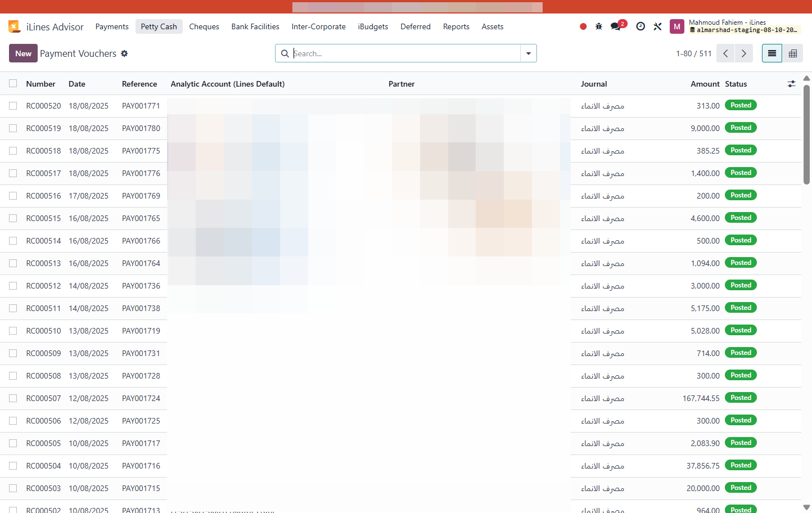Switch to list view
Screen dimensions: 812x513
pos(772,53)
